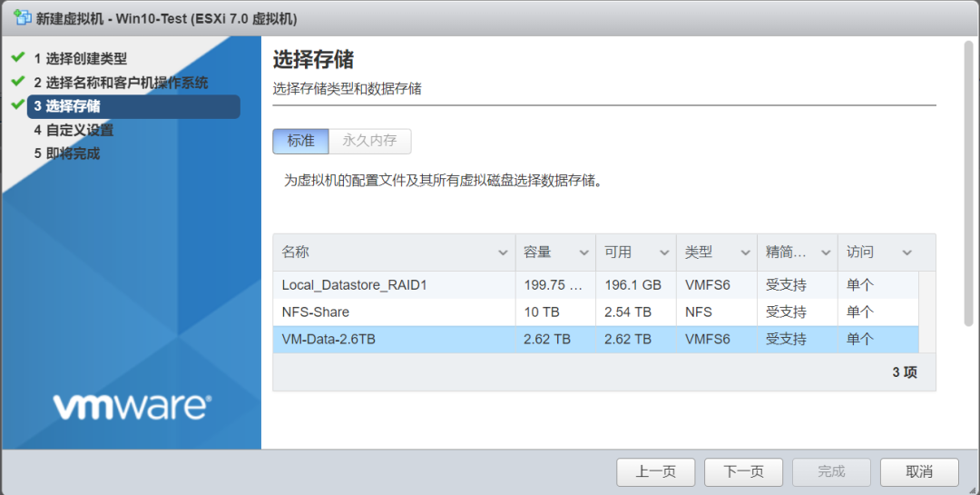The image size is (980, 495).
Task: Sort by the 名称 column header
Action: click(296, 252)
